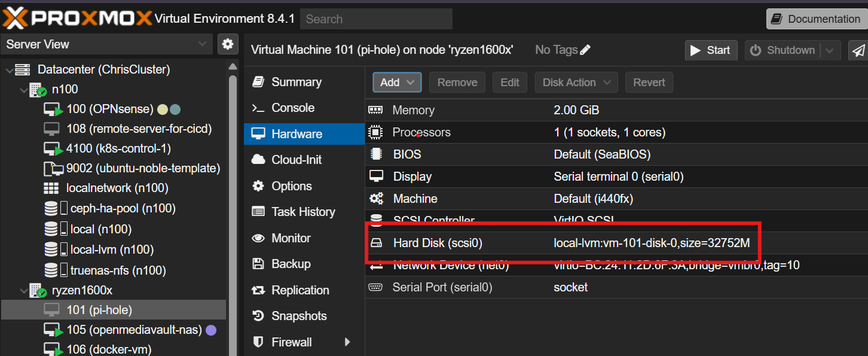Viewport: 868px width, 356px height.
Task: Open the Add hardware dropdown
Action: (397, 83)
